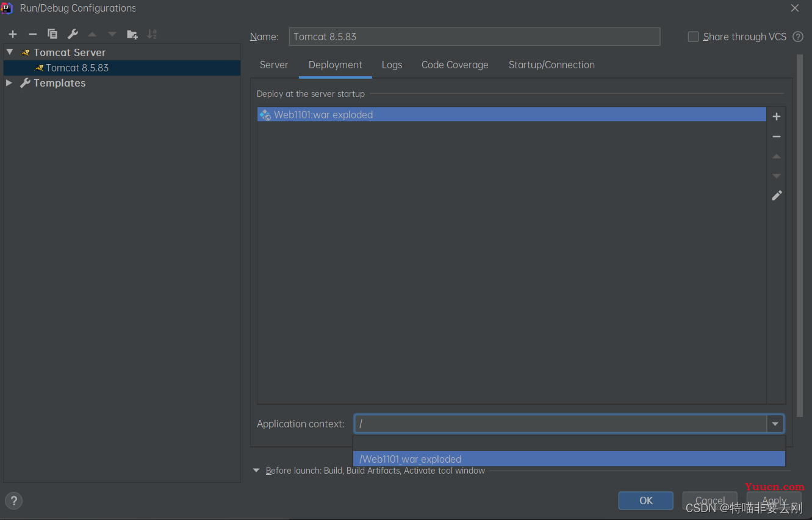Focus the Application context text field
Image resolution: width=812 pixels, height=520 pixels.
click(561, 424)
